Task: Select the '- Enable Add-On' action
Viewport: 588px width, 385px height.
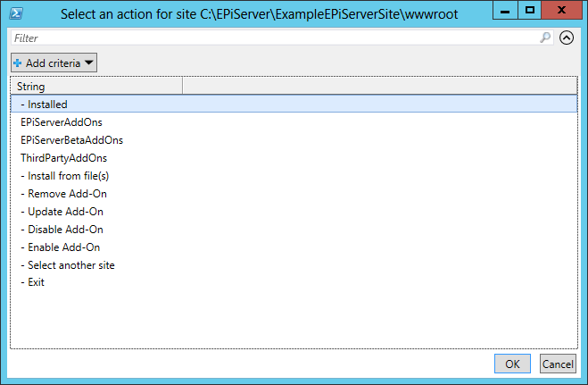Action: click(60, 247)
